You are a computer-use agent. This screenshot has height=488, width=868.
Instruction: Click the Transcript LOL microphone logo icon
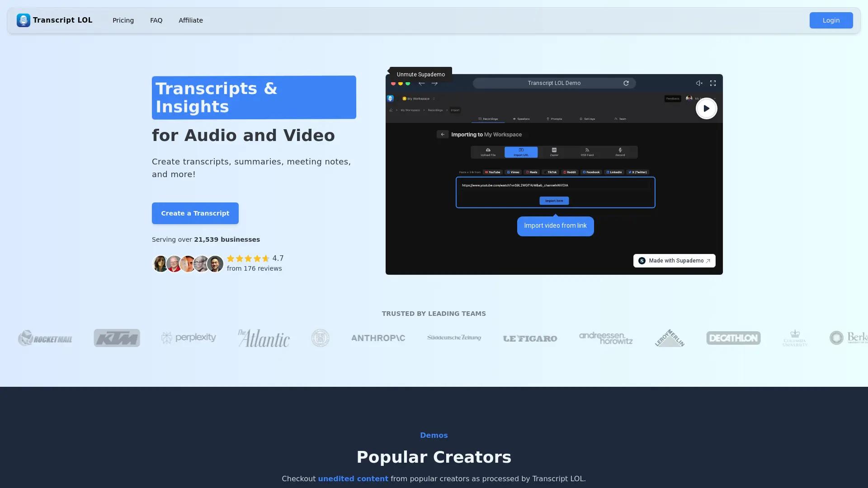click(24, 20)
